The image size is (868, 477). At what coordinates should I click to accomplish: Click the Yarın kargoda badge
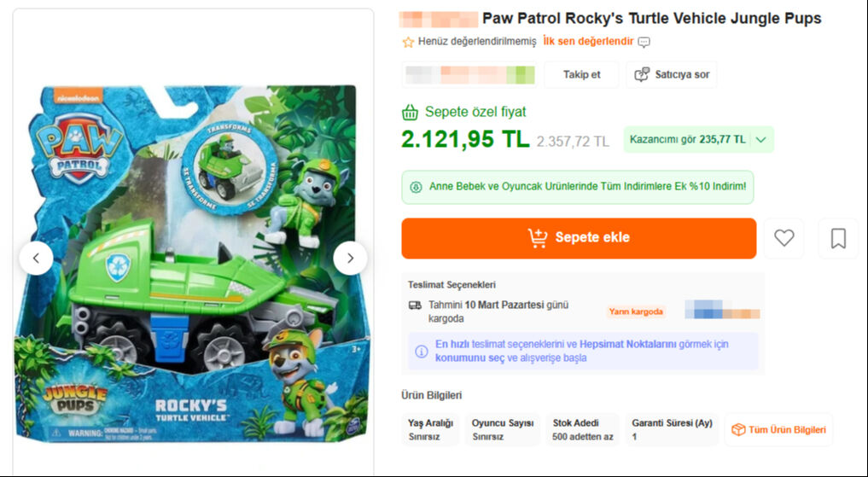pos(636,311)
